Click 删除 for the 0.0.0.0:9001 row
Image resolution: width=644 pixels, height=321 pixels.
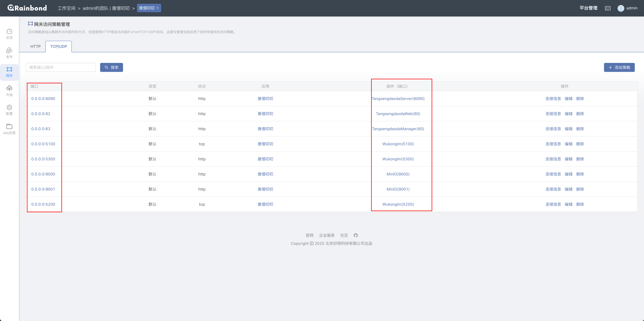click(580, 189)
